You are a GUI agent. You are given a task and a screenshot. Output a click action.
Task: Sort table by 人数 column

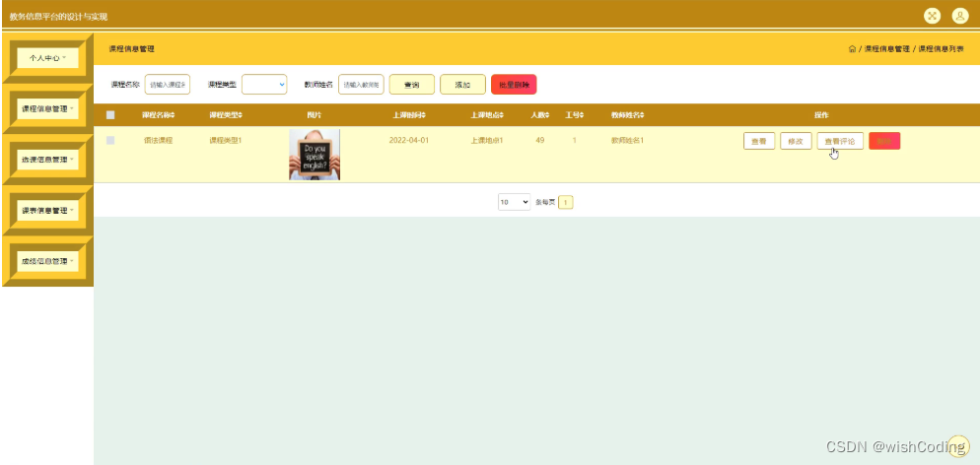(540, 115)
